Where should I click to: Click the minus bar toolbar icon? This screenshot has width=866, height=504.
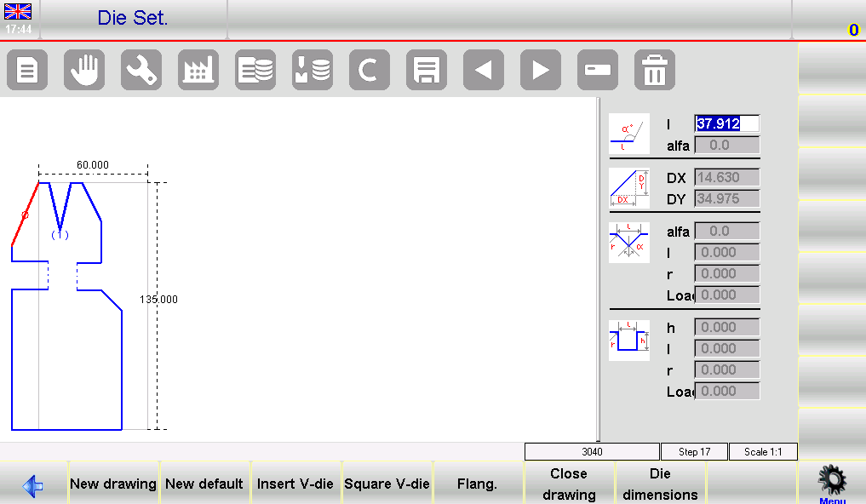598,70
